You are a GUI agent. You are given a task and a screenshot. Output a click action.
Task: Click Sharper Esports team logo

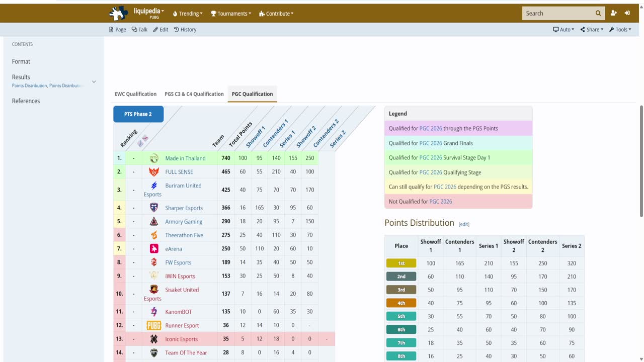pos(154,208)
